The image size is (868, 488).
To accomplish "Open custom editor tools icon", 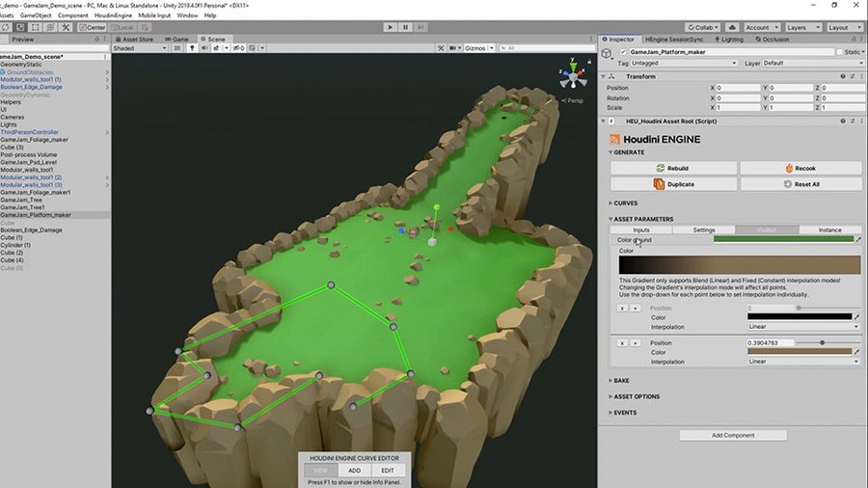I will (x=66, y=27).
